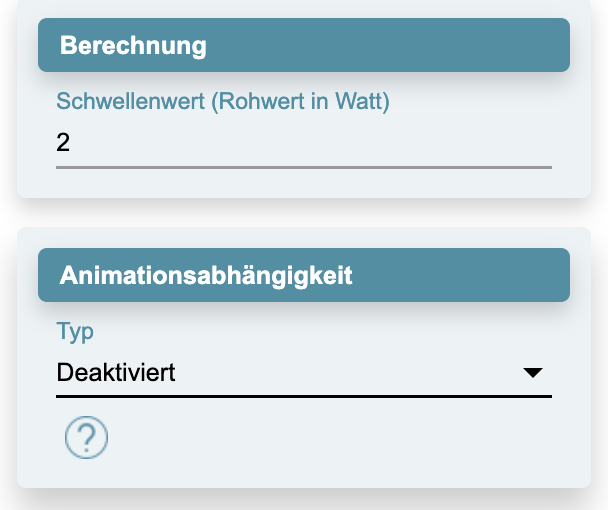Click the word Berechnung in the header
The image size is (608, 510).
point(133,45)
